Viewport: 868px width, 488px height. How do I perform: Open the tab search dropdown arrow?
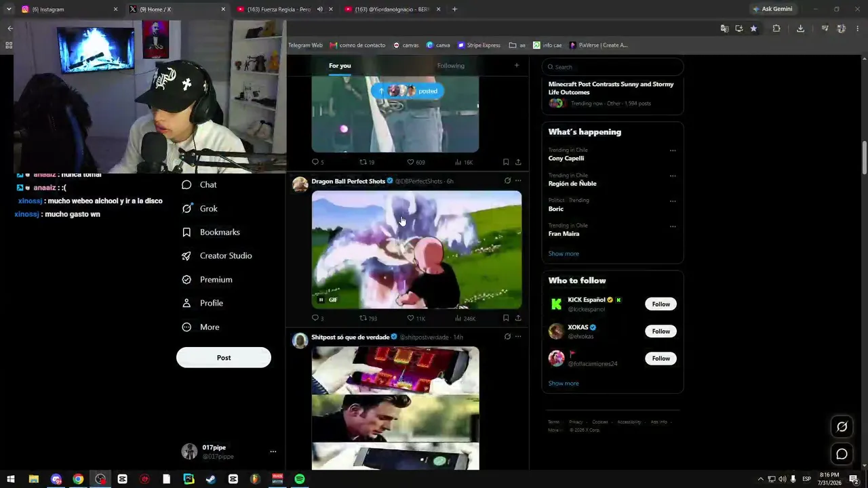[x=9, y=9]
